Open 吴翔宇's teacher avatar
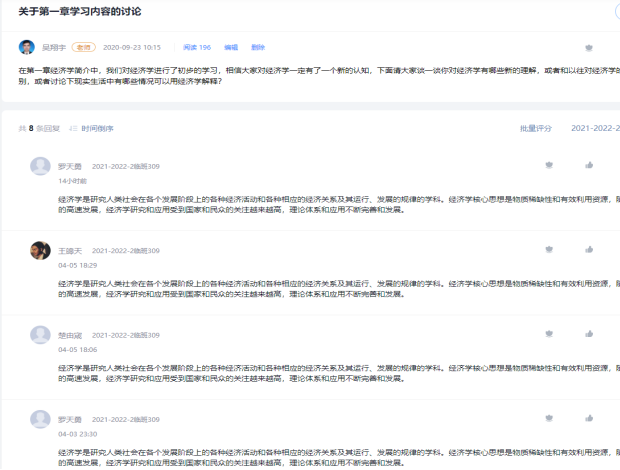The width and height of the screenshot is (620, 470). pos(27,47)
